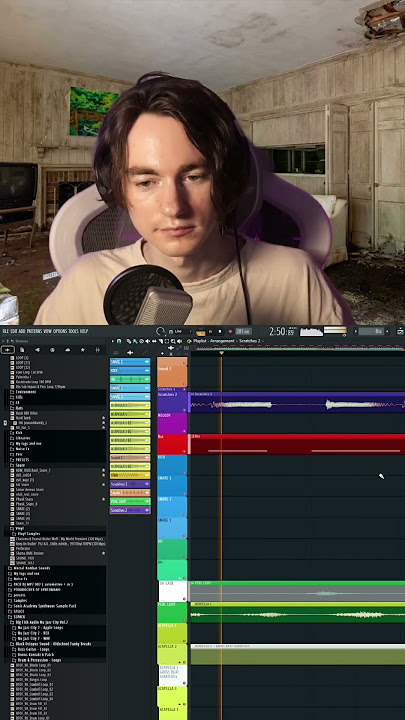Select the SNARE 1 pattern in picker
The image size is (405, 720).
coord(130,362)
